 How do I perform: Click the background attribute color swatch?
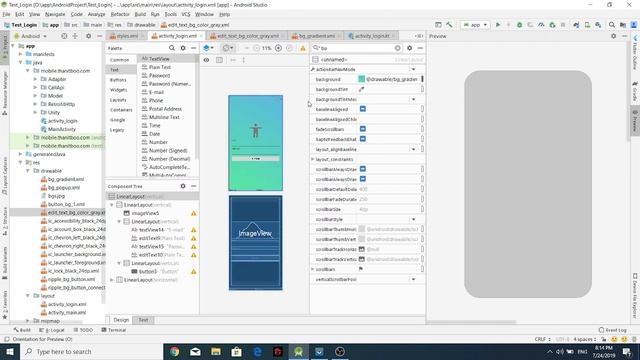[x=362, y=79]
